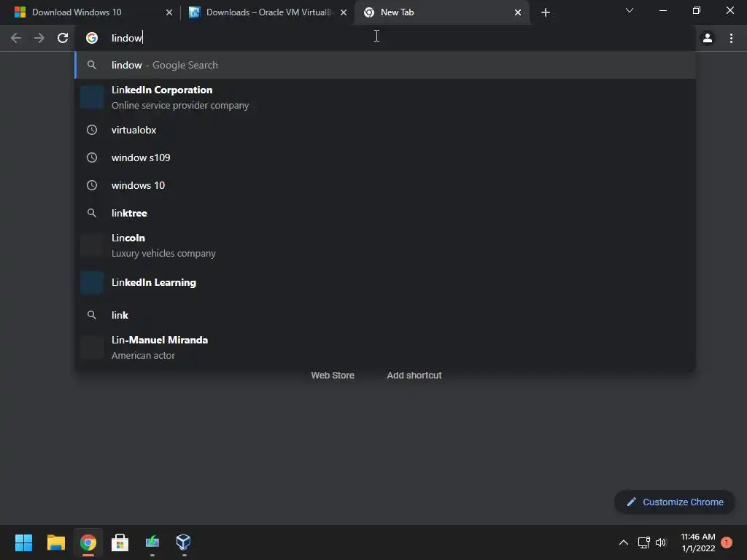
Task: Open the notification badge in the tray
Action: click(x=727, y=542)
